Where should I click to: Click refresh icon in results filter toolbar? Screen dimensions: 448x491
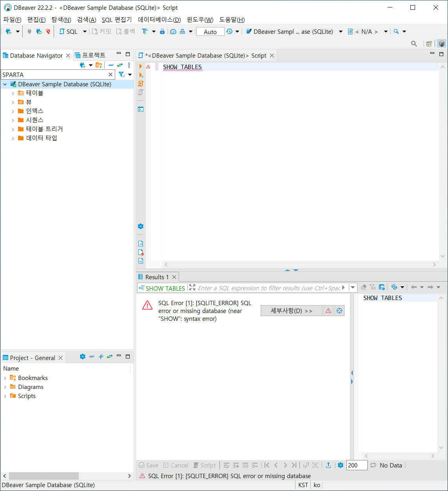[x=394, y=287]
